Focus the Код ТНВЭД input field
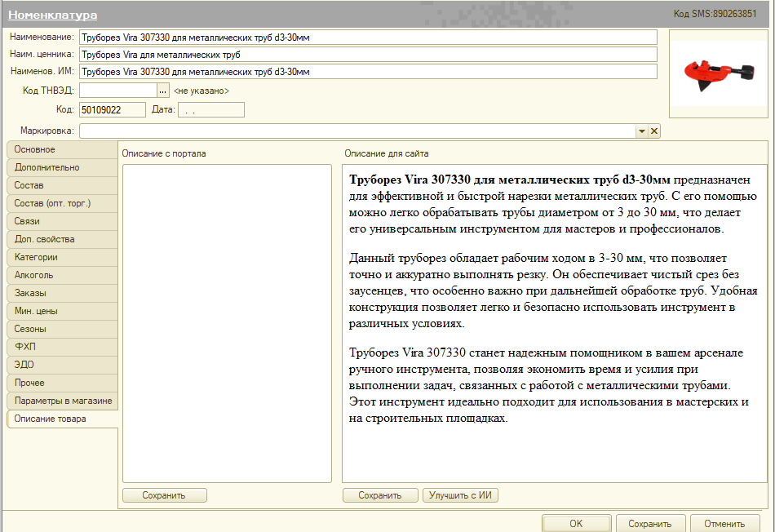 [x=118, y=91]
